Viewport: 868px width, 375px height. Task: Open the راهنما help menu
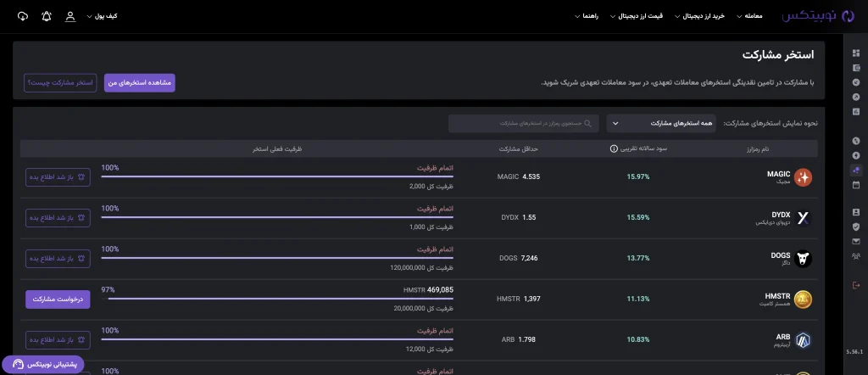coord(587,16)
